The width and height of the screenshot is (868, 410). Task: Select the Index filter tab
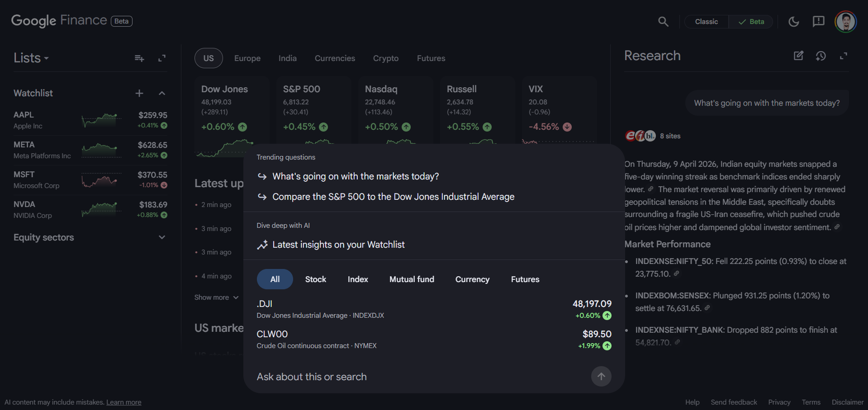(357, 279)
